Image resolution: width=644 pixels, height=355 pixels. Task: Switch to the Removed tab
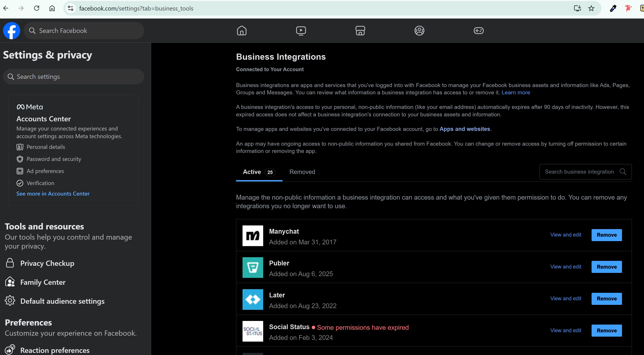pyautogui.click(x=302, y=172)
